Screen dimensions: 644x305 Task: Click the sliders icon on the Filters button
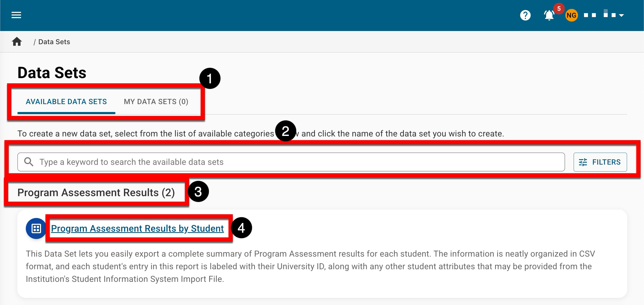[583, 162]
